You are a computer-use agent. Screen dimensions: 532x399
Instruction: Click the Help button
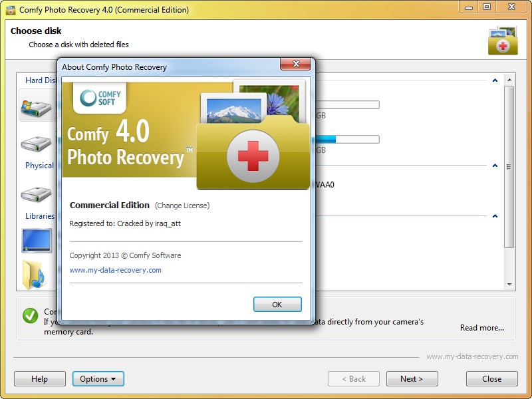40,378
